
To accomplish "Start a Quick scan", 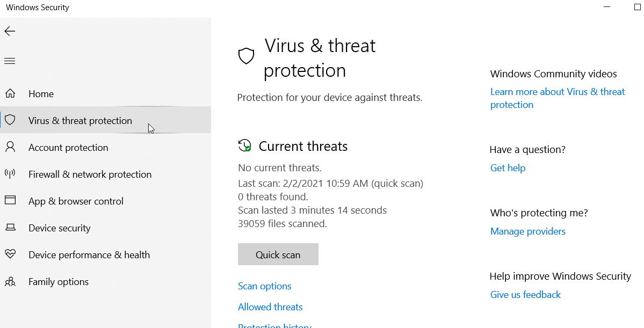I will pyautogui.click(x=278, y=254).
